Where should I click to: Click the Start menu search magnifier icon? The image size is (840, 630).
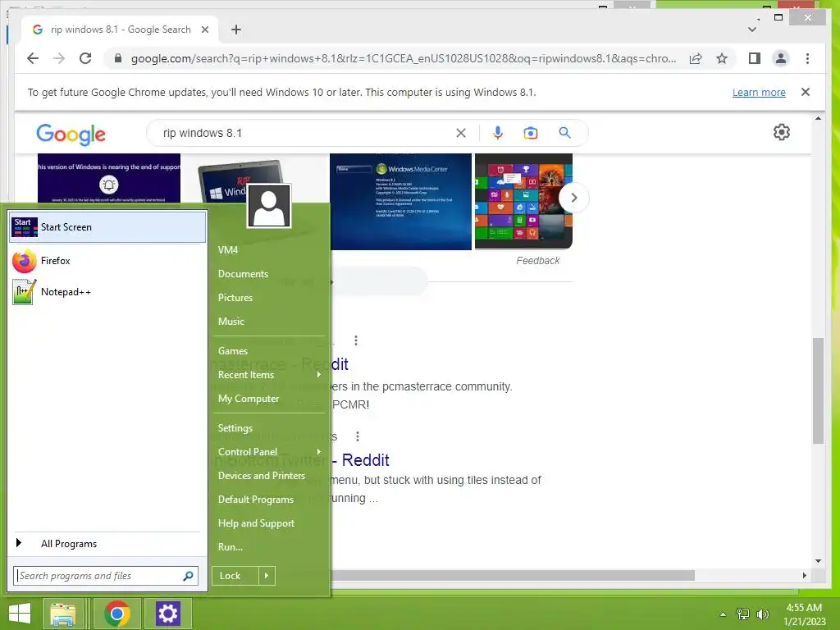click(x=188, y=576)
